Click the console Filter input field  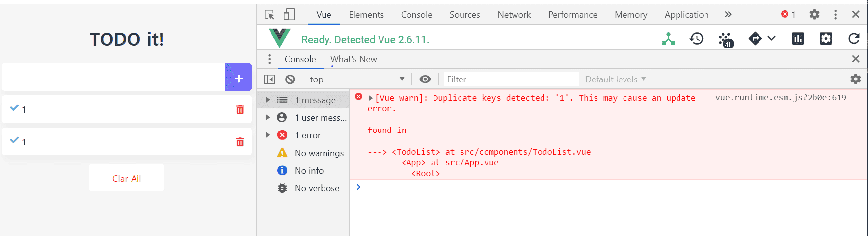tap(511, 79)
